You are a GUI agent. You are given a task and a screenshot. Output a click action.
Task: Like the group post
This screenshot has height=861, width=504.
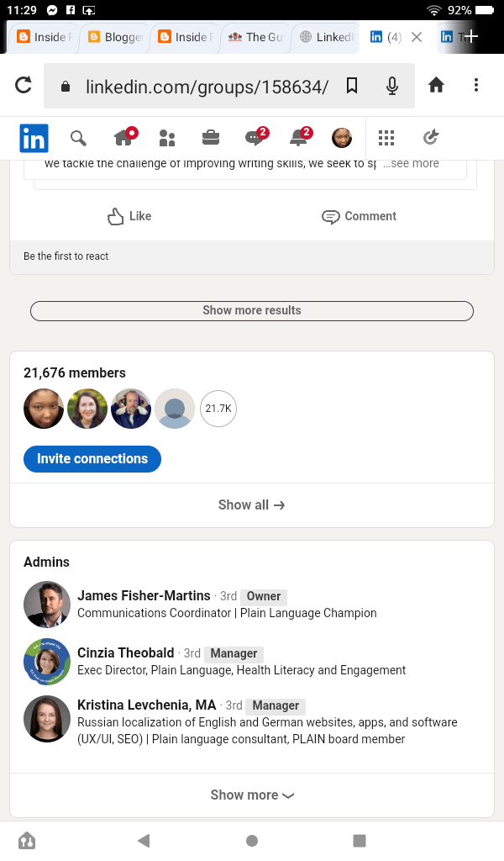[129, 216]
